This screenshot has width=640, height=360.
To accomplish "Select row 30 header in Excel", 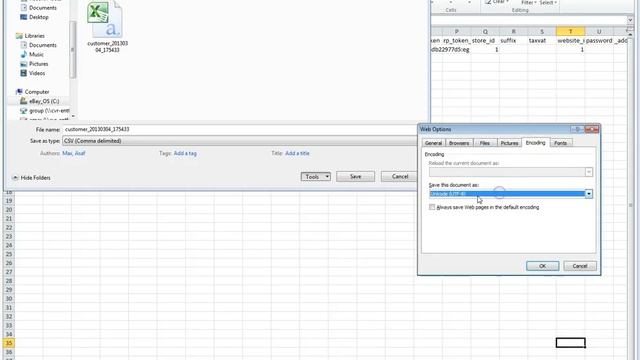I will click(x=9, y=299).
